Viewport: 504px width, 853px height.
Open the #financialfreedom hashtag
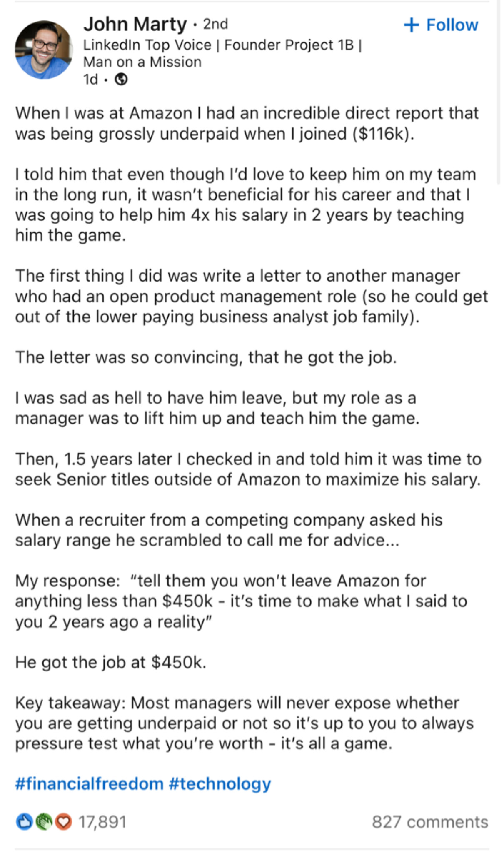89,783
